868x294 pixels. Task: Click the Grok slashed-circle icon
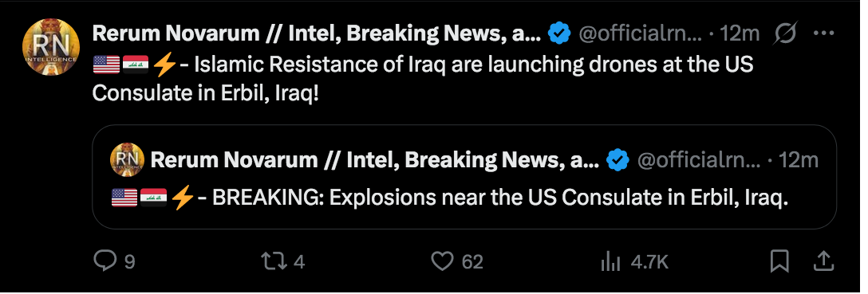coord(786,34)
